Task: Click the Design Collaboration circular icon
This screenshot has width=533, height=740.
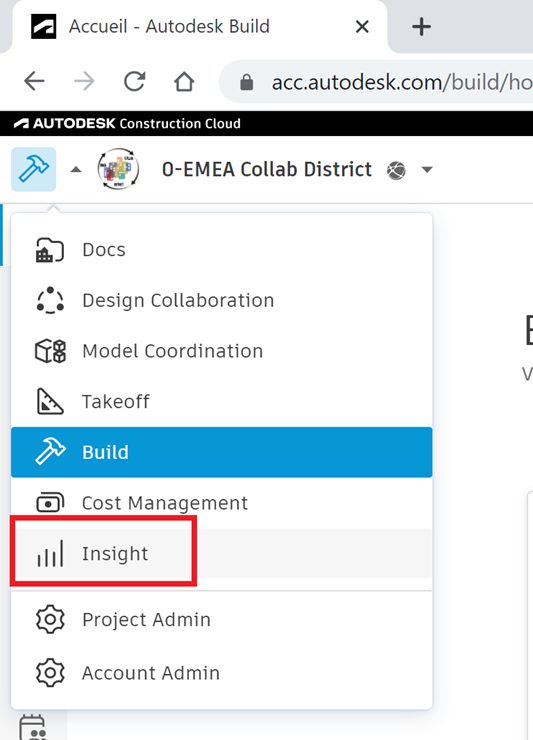Action: click(50, 300)
